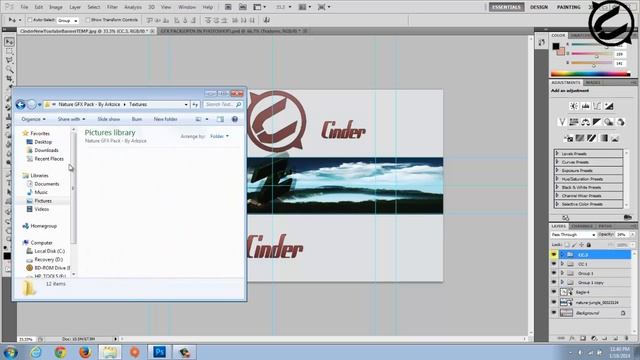Expand Exposure Presets list
Screen dimensions: 640x360
point(558,170)
